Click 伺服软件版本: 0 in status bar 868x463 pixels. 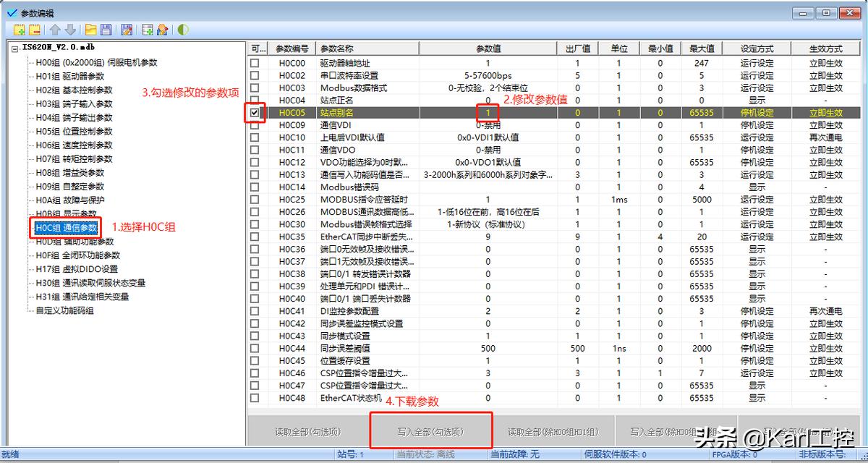coord(616,454)
